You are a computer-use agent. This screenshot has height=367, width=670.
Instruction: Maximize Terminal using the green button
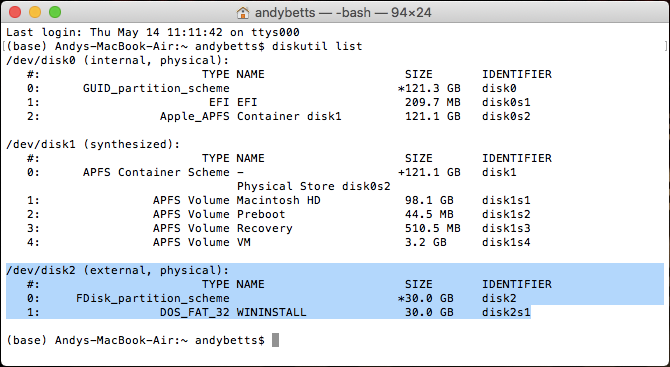(55, 12)
